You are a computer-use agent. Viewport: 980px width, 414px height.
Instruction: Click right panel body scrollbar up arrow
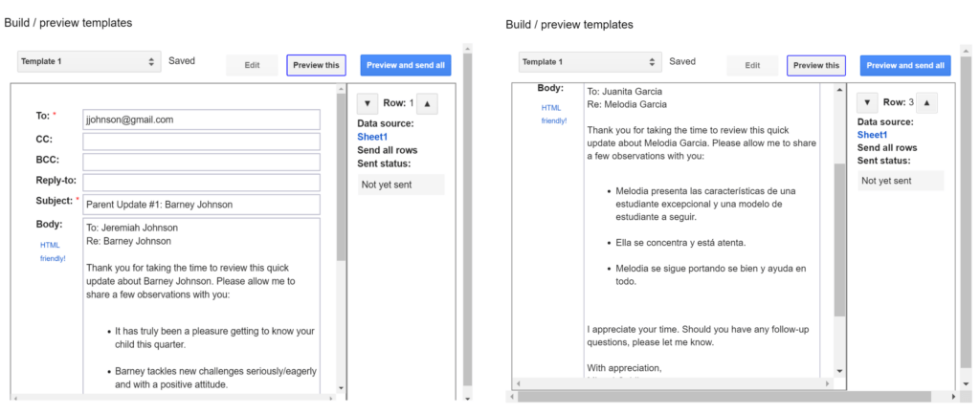(839, 89)
